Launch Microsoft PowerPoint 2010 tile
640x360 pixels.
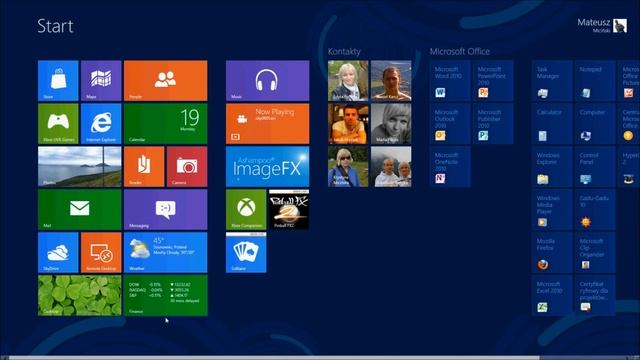click(x=493, y=81)
